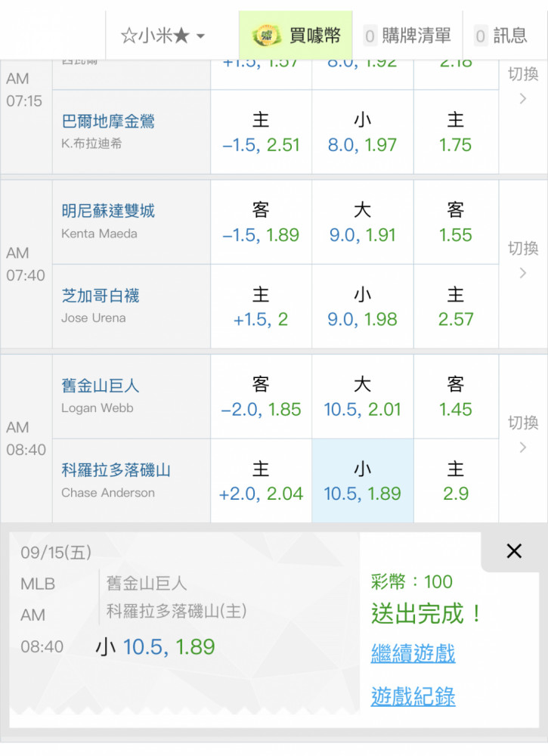Open the 遊戲紀錄 link
Screen dimensions: 548x756
point(413,696)
